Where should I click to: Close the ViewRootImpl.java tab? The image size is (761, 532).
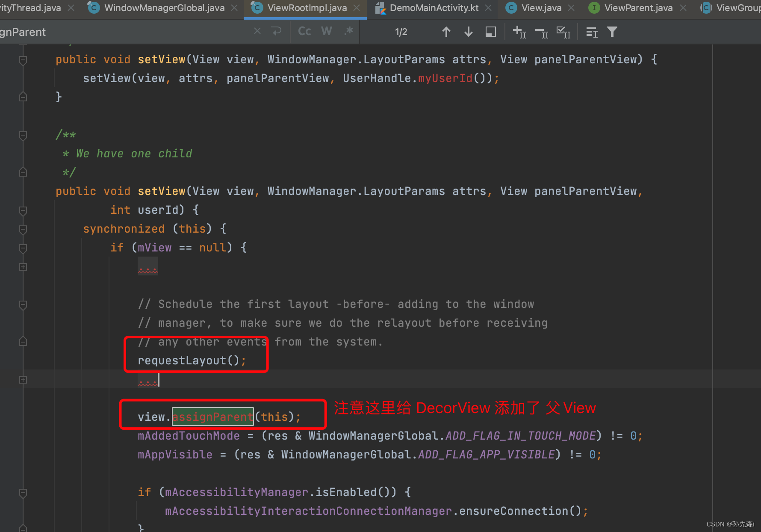tap(357, 8)
